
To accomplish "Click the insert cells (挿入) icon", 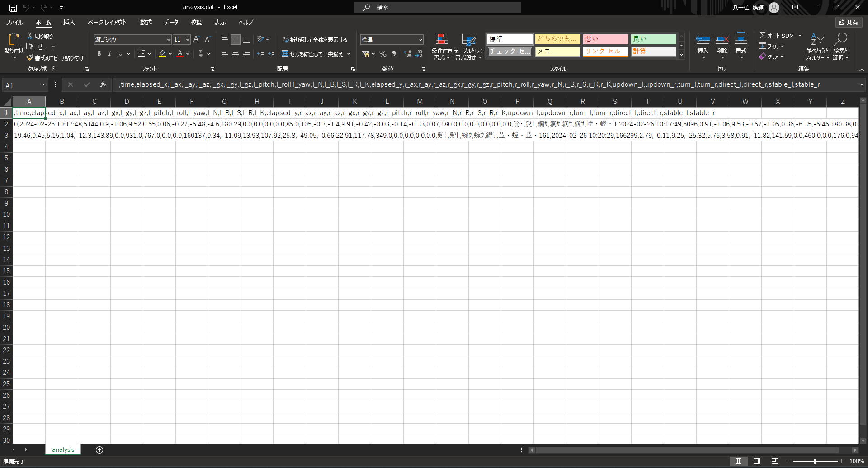I will click(703, 43).
